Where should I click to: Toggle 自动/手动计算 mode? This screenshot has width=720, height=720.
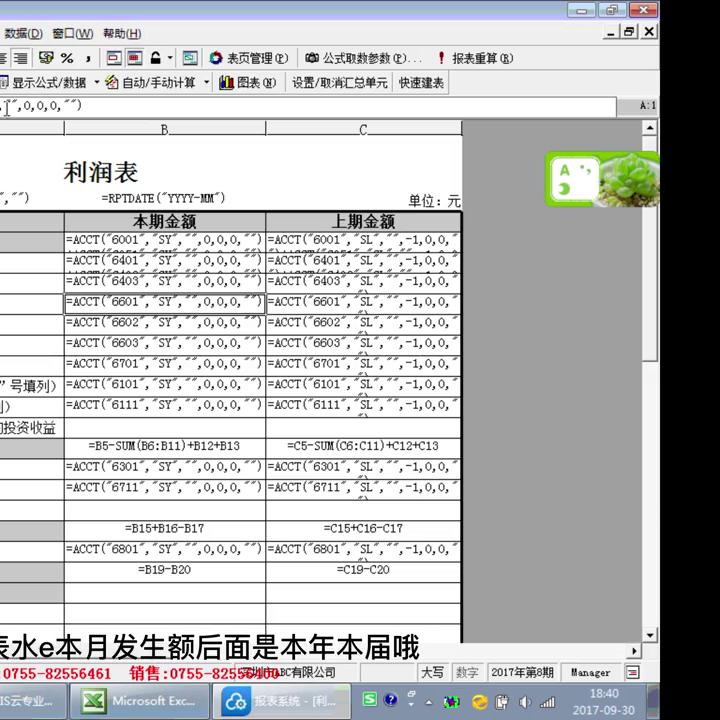pyautogui.click(x=151, y=83)
